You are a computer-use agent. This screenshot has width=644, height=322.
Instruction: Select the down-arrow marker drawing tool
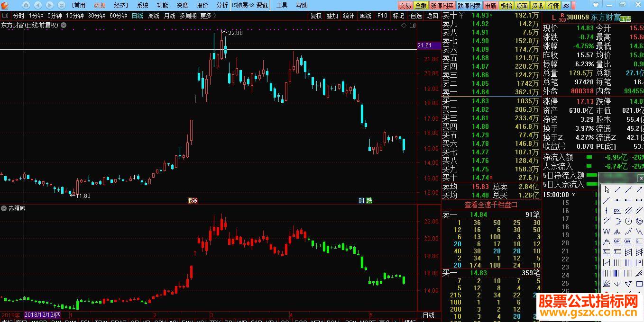tap(617, 284)
